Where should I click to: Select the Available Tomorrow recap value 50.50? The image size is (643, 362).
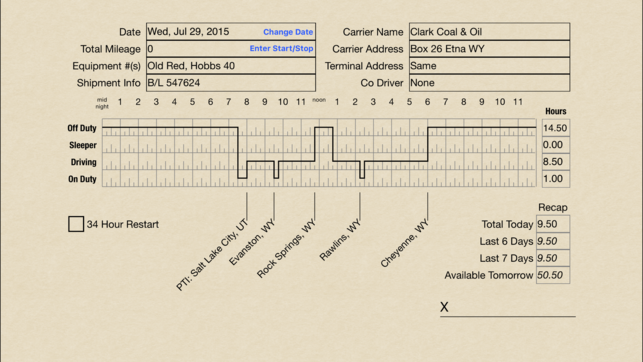click(553, 275)
